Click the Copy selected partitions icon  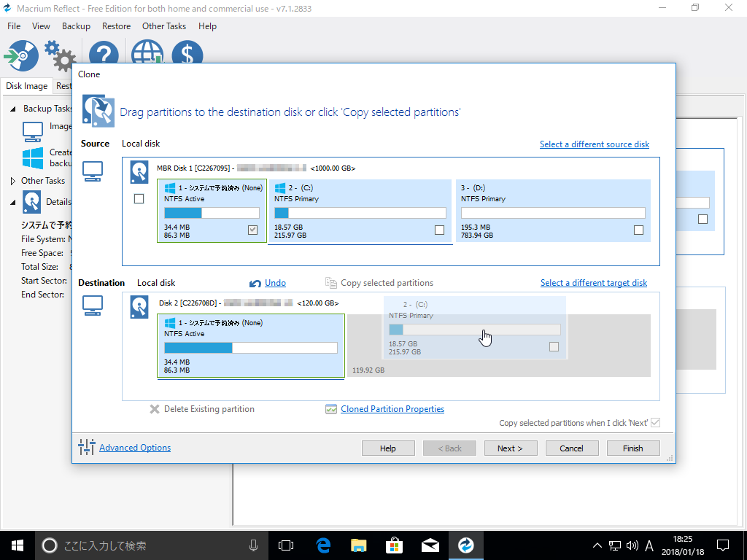(x=331, y=283)
